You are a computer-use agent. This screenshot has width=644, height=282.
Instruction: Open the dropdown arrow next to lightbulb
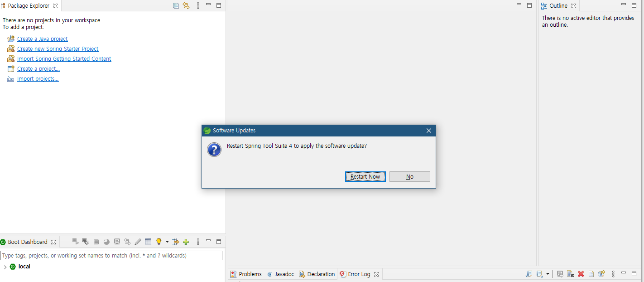tap(167, 242)
